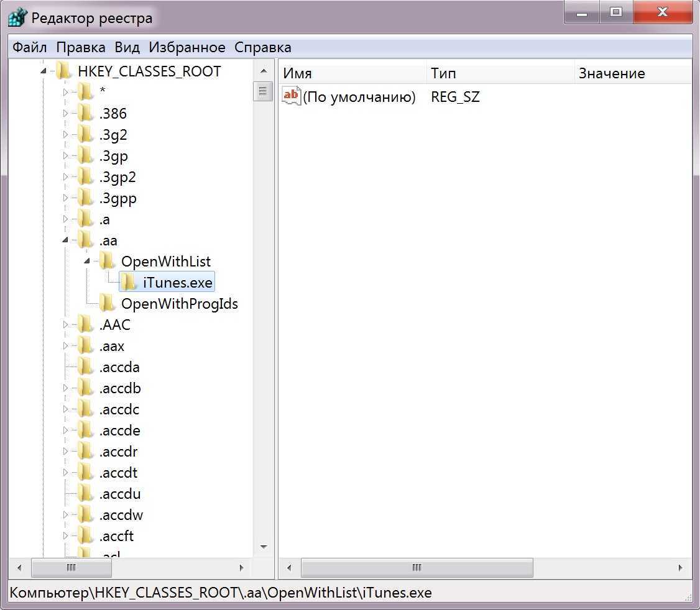700x610 pixels.
Task: Collapse the .aa key node
Action: point(65,240)
